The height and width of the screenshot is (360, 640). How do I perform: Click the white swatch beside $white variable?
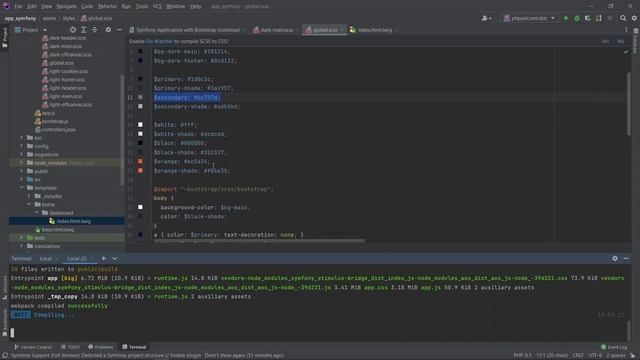140,124
